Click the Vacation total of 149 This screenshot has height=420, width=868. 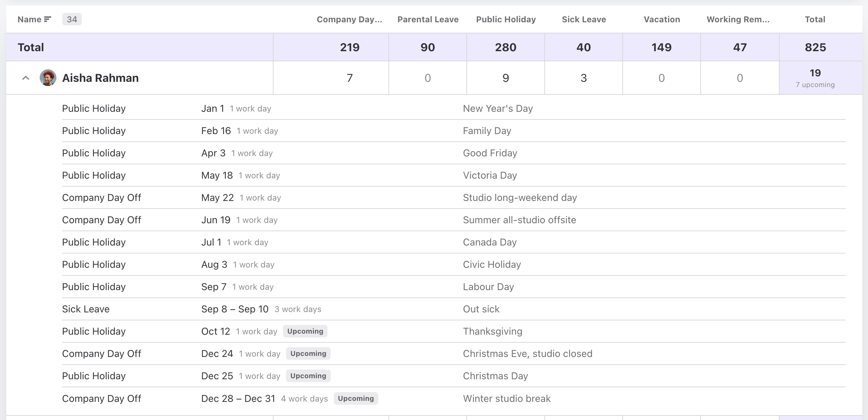coord(662,47)
